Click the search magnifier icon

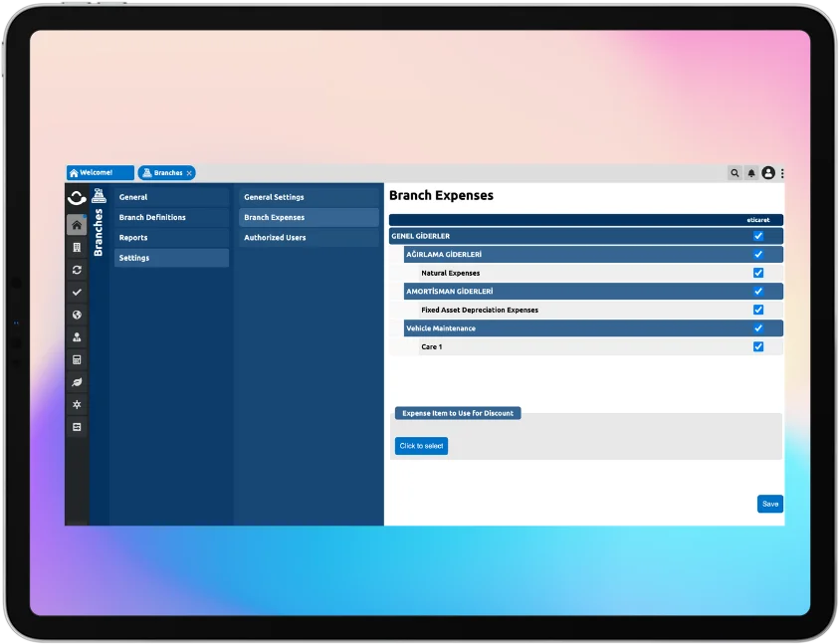pos(734,173)
